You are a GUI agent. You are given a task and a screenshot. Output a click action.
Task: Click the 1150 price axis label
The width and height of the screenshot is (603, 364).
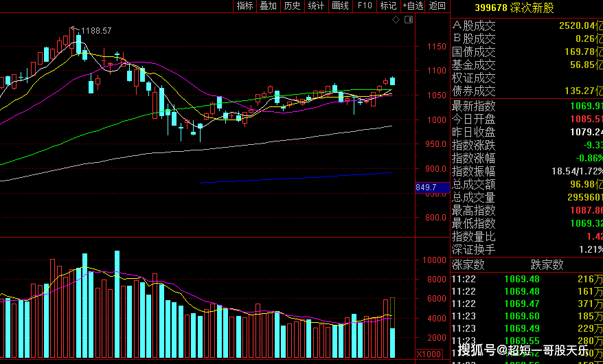click(x=437, y=47)
